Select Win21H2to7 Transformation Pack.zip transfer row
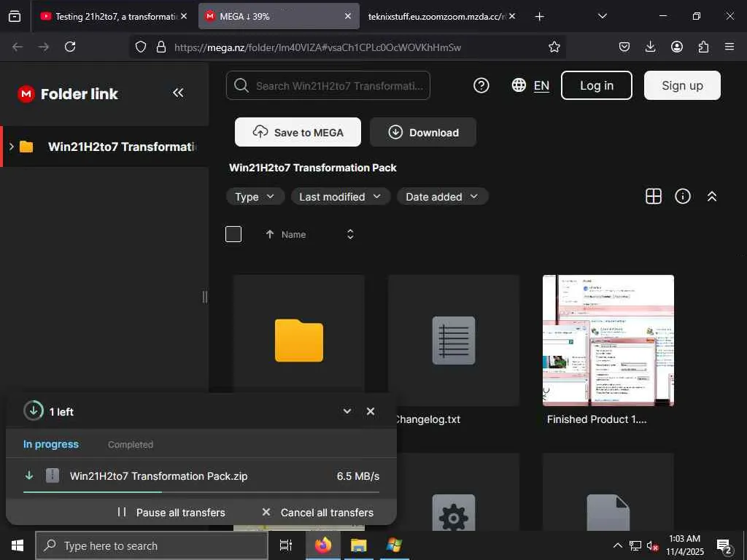747x560 pixels. tap(201, 476)
